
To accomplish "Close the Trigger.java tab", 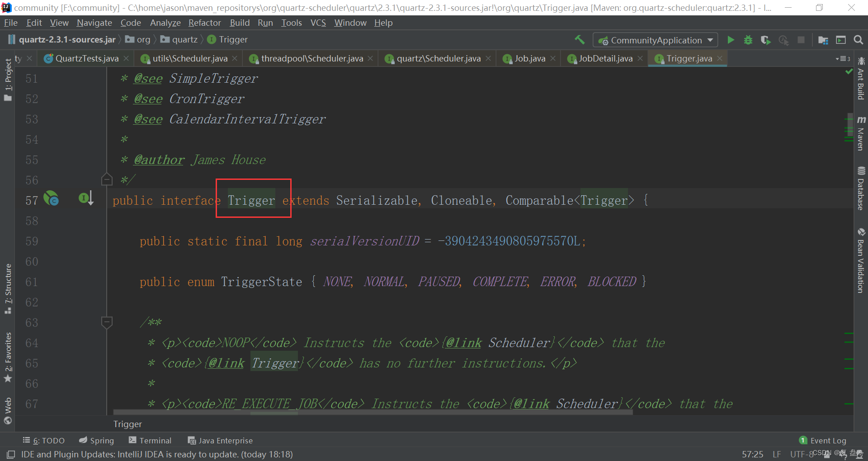I will click(720, 58).
